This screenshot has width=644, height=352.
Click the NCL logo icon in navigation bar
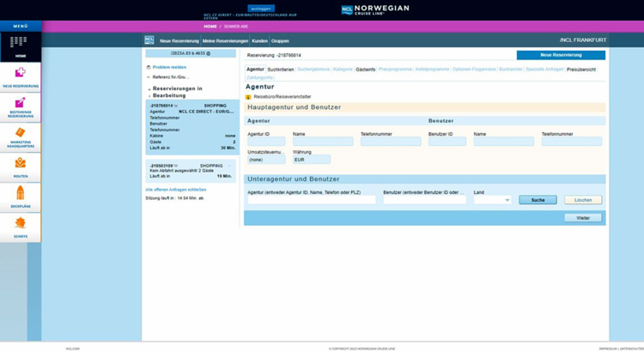click(149, 40)
